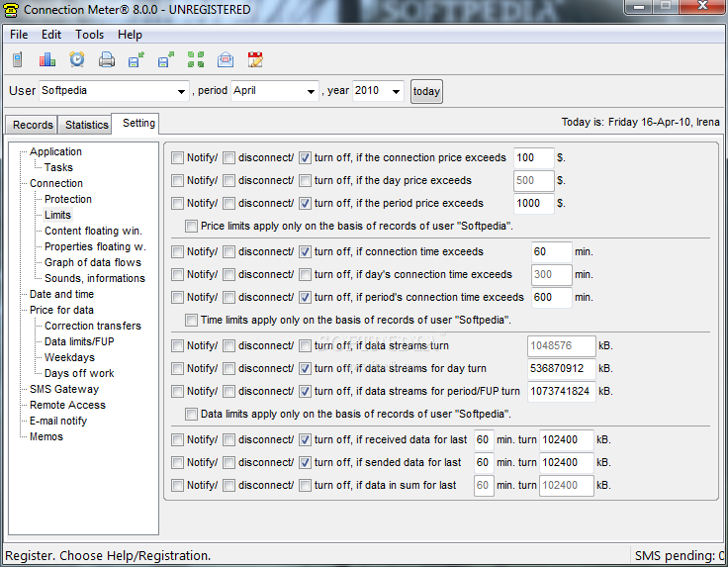Switch to the Statistics tab
This screenshot has height=567, width=728.
tap(86, 125)
